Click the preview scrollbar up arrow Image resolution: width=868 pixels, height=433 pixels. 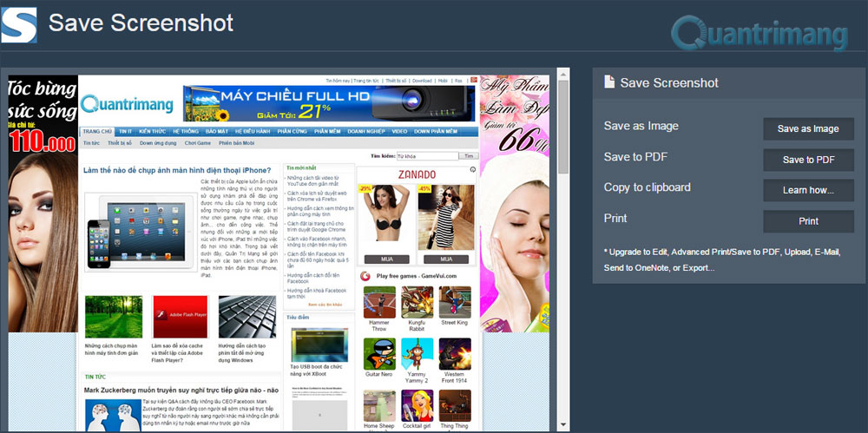pyautogui.click(x=563, y=73)
